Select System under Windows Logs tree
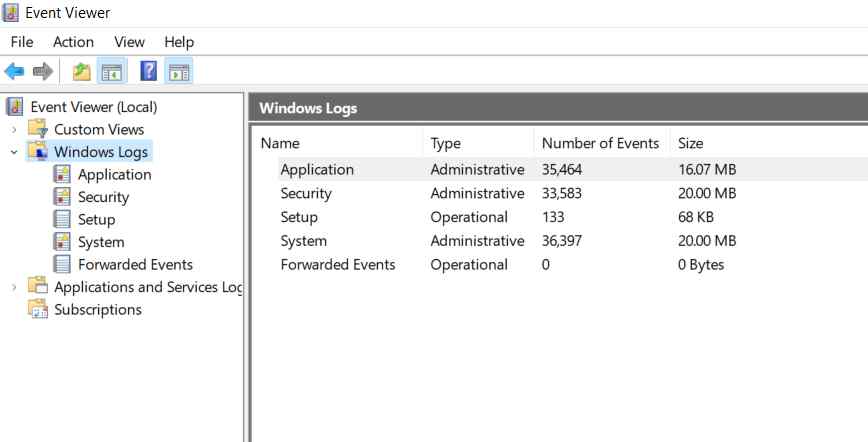The image size is (868, 442). 101,242
